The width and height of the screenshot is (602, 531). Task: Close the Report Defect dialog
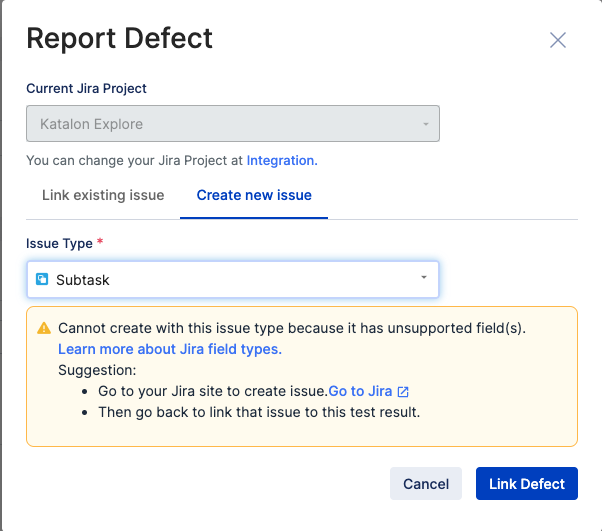pyautogui.click(x=558, y=40)
